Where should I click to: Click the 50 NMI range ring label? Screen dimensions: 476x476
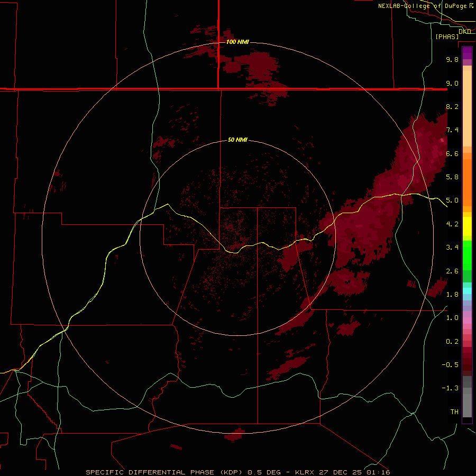click(x=237, y=140)
